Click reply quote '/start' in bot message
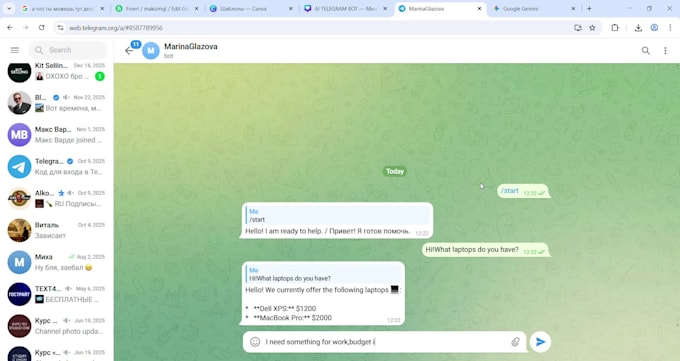Screen dimensions: 680x361 tap(338, 215)
